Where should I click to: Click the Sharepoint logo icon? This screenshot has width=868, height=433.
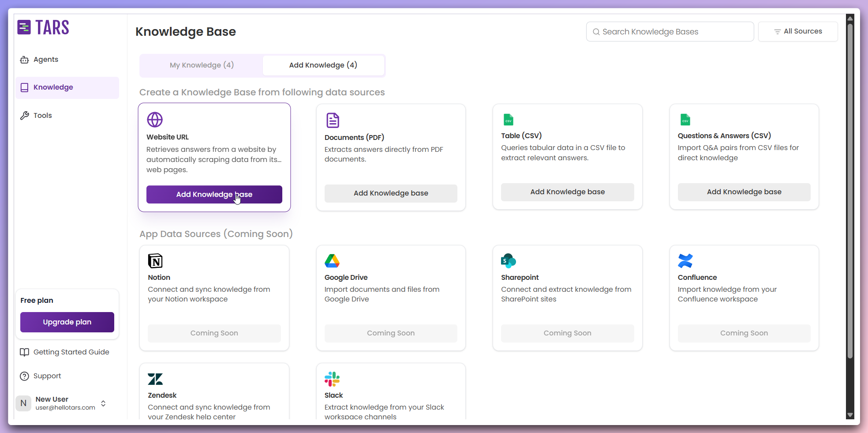point(509,261)
